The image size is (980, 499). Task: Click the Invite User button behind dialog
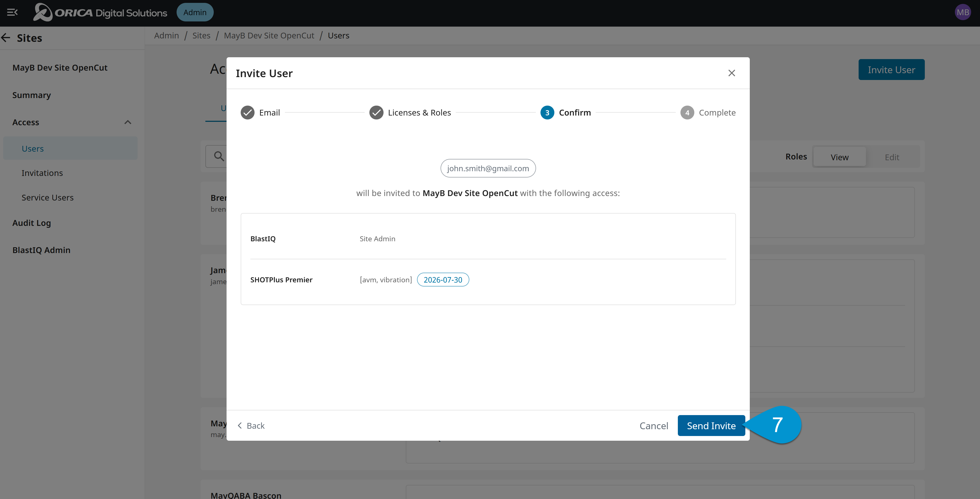pyautogui.click(x=891, y=70)
